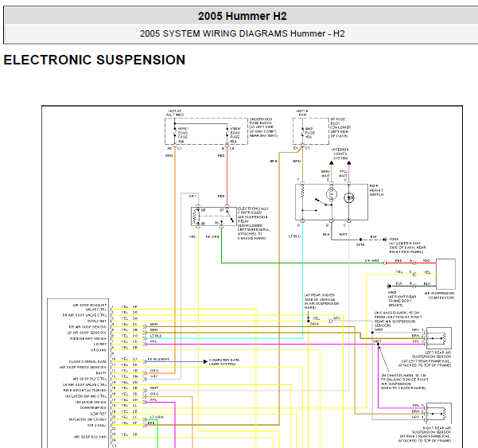The height and width of the screenshot is (448, 478).
Task: Click the "HOT IN RUN" label
Action: point(303,113)
